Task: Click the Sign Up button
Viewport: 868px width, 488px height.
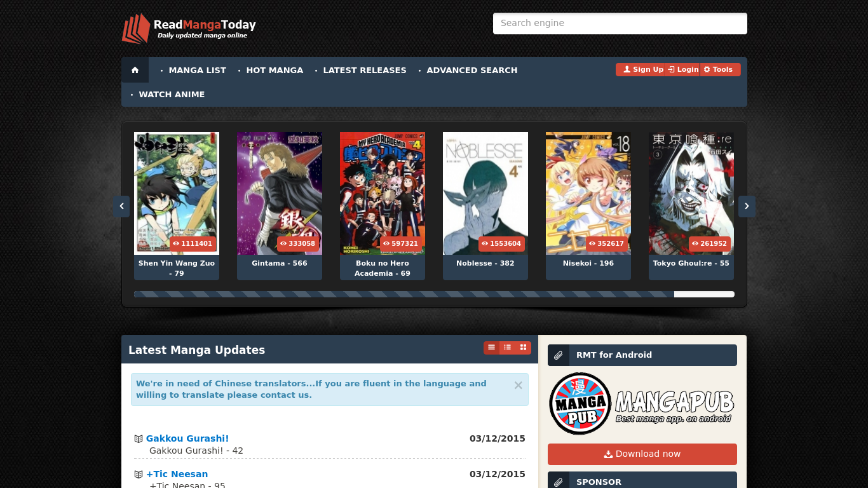Action: tap(641, 70)
